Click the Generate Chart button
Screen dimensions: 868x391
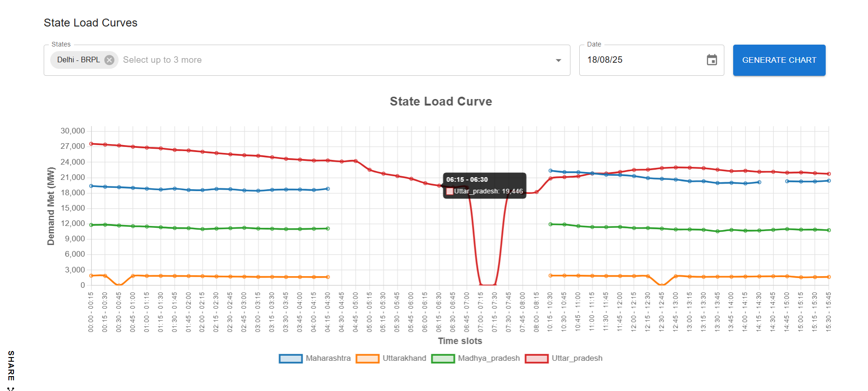[779, 60]
